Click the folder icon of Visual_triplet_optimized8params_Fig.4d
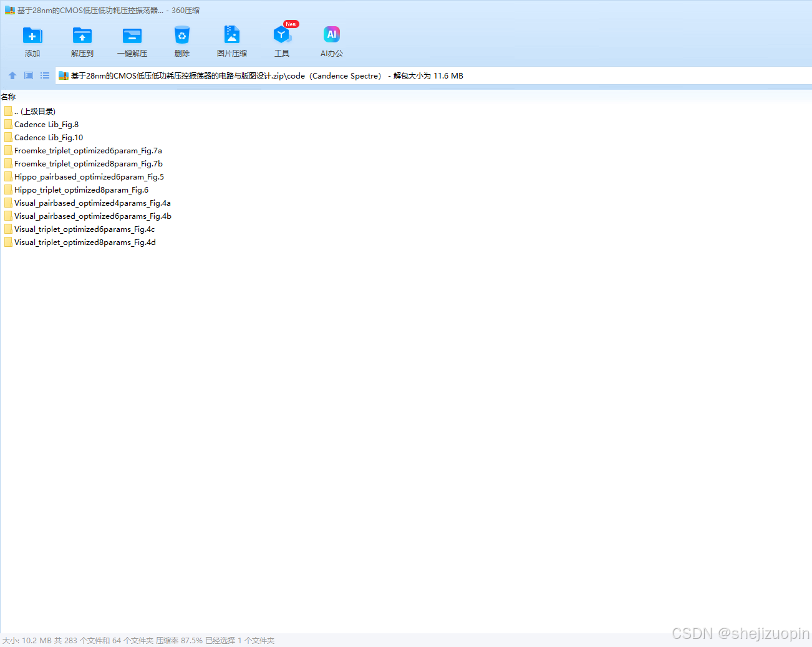 8,242
